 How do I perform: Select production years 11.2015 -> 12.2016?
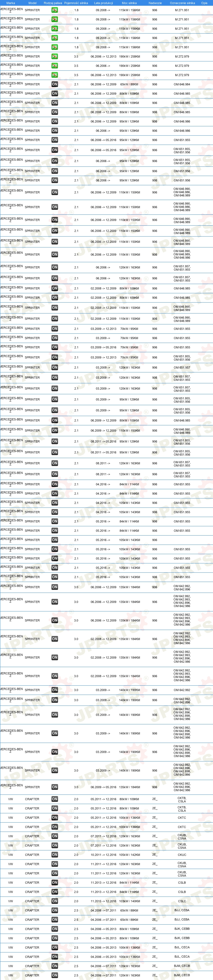click(x=103, y=901)
